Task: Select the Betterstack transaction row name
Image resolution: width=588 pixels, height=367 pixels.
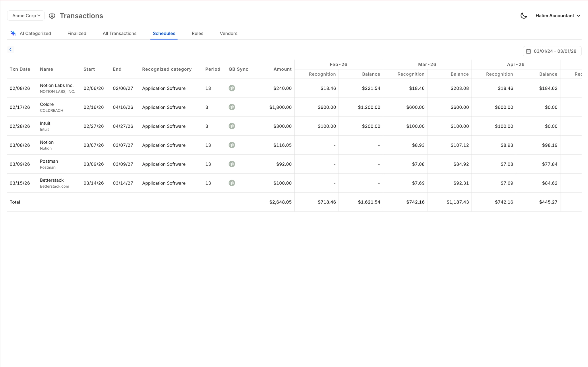Action: (52, 180)
